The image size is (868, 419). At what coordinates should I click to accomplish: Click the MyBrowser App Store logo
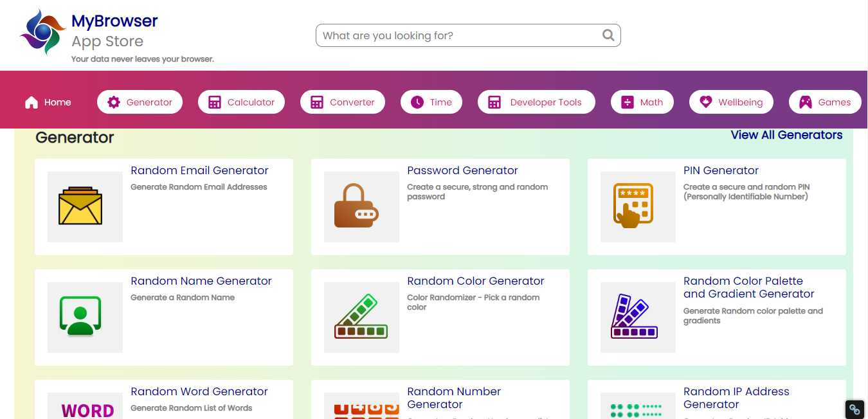(x=43, y=32)
